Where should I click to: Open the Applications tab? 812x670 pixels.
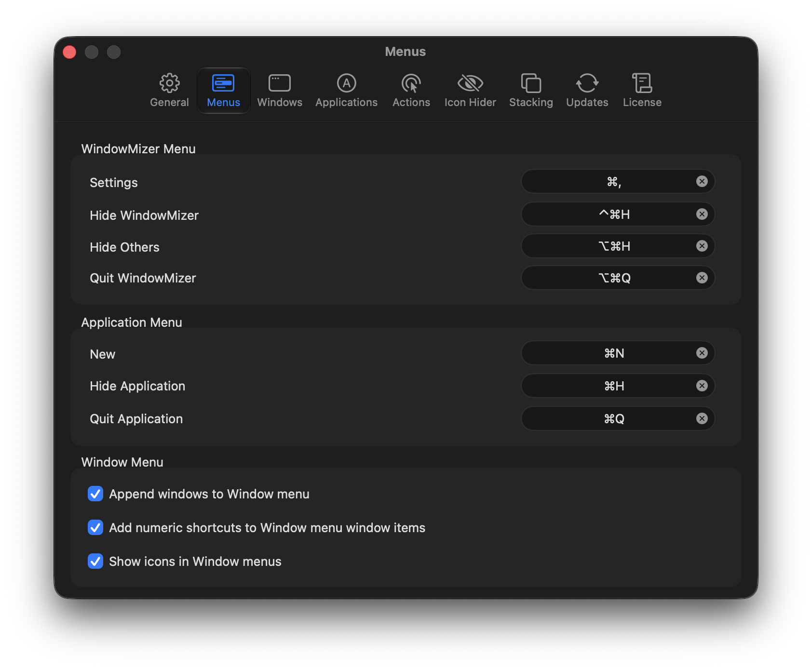coord(347,91)
